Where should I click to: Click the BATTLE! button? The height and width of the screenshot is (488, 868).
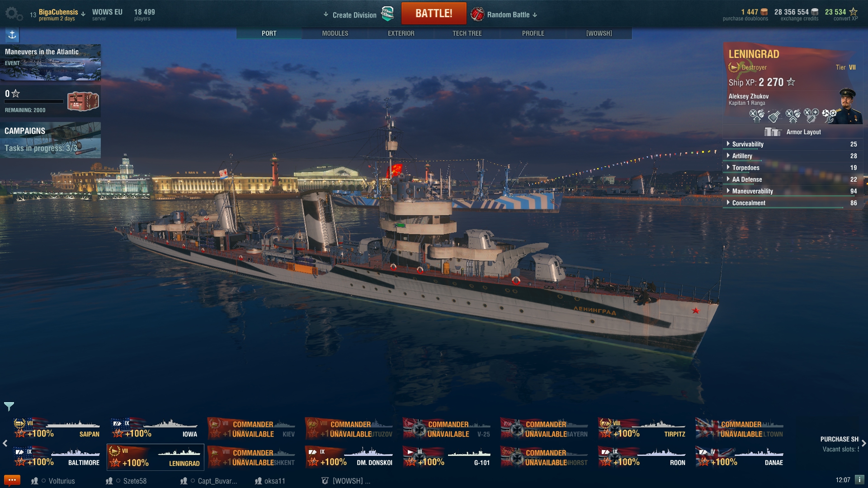point(434,14)
